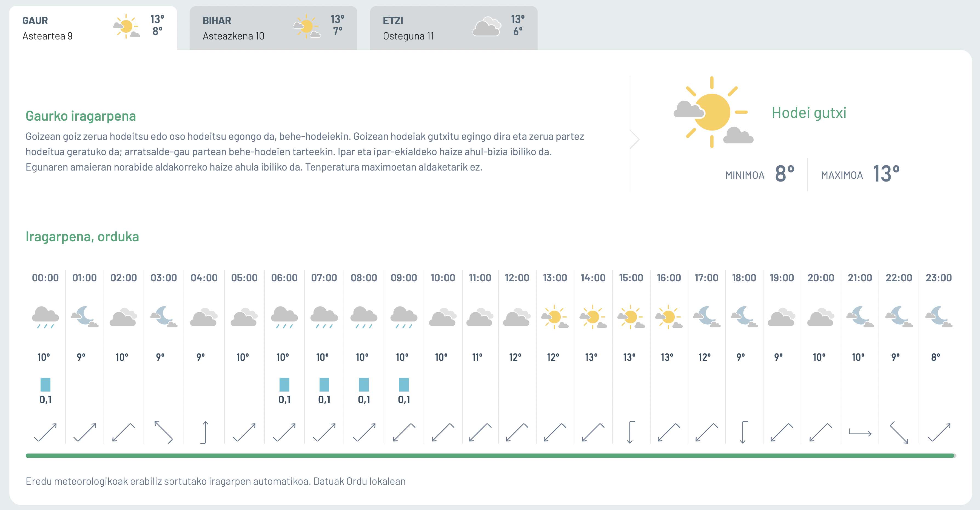The image size is (980, 510).
Task: Click the 05:00 hour label
Action: 244,278
